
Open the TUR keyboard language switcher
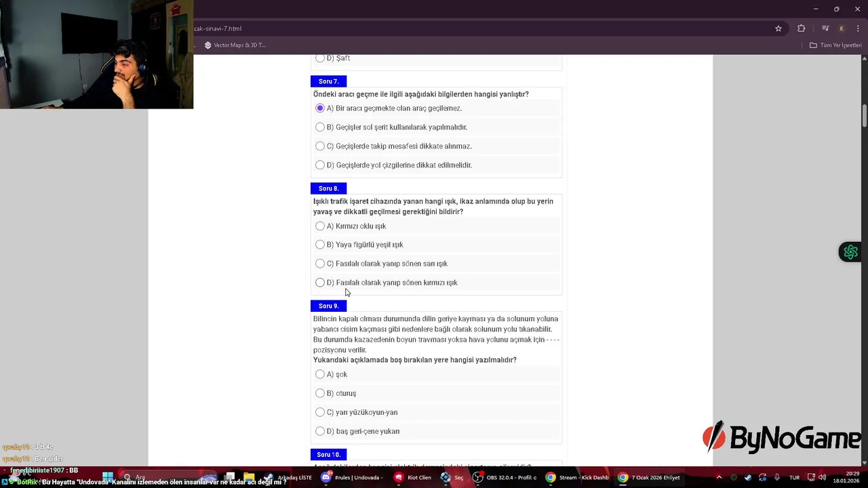point(794,477)
